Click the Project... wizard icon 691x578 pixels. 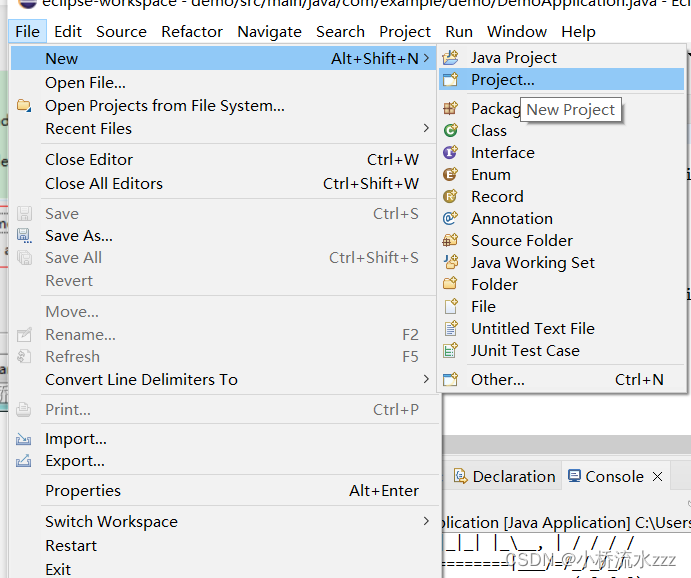(x=450, y=80)
